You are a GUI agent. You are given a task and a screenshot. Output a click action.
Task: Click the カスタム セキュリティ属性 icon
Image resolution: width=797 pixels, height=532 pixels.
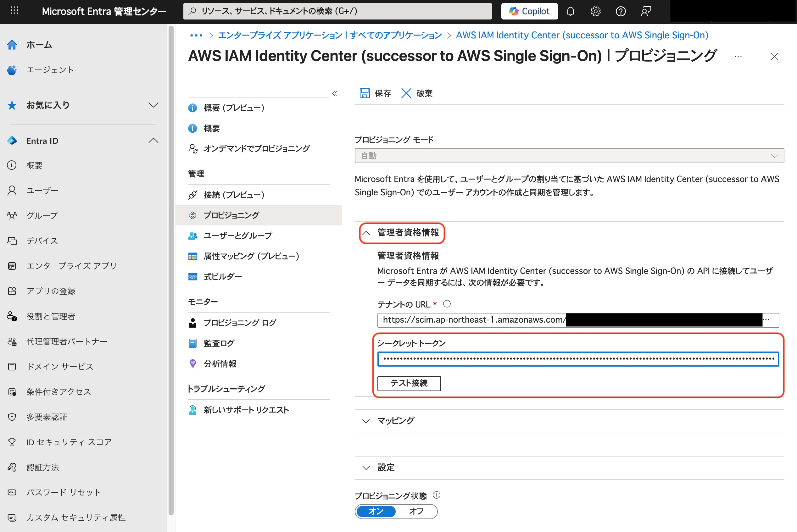[x=12, y=518]
